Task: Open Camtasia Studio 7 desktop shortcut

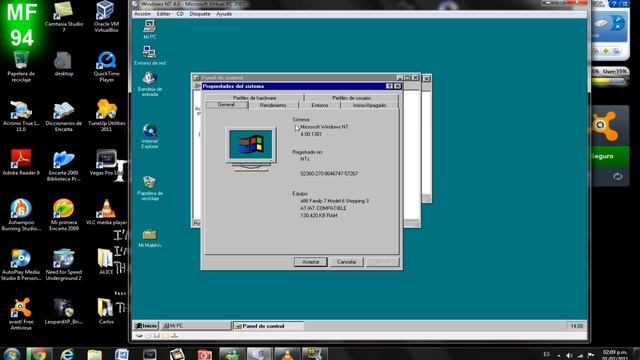Action: coord(64,16)
